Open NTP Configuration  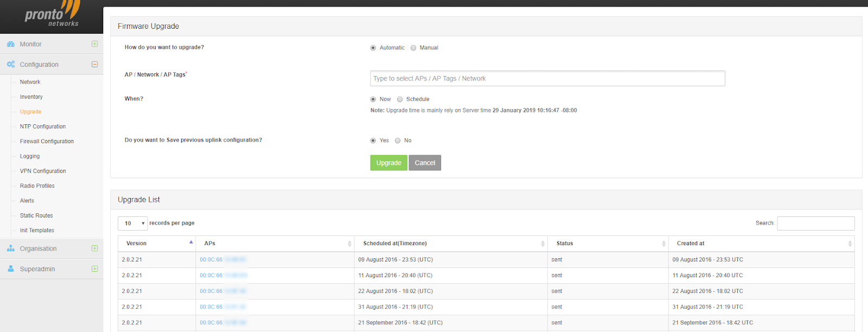(43, 126)
